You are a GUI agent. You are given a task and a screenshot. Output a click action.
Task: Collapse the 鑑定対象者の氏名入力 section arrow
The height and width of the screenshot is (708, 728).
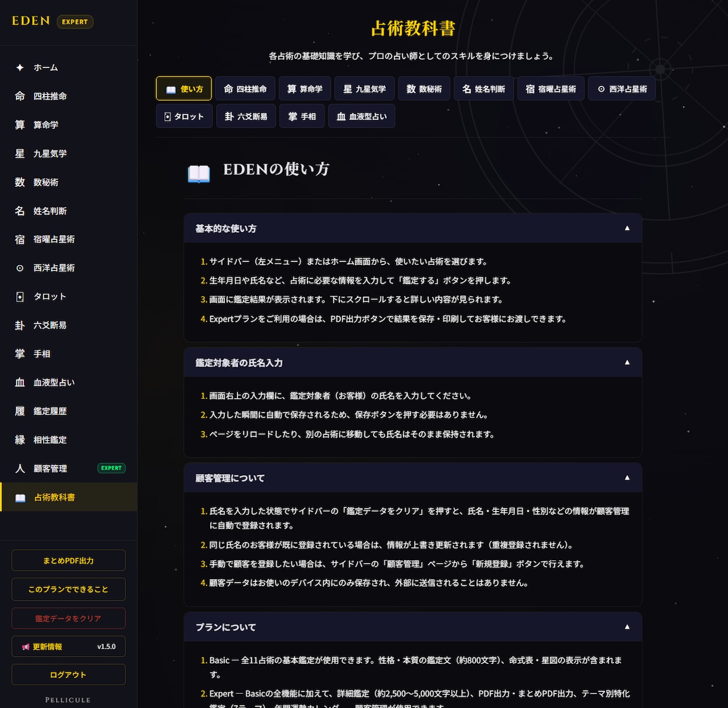click(627, 362)
